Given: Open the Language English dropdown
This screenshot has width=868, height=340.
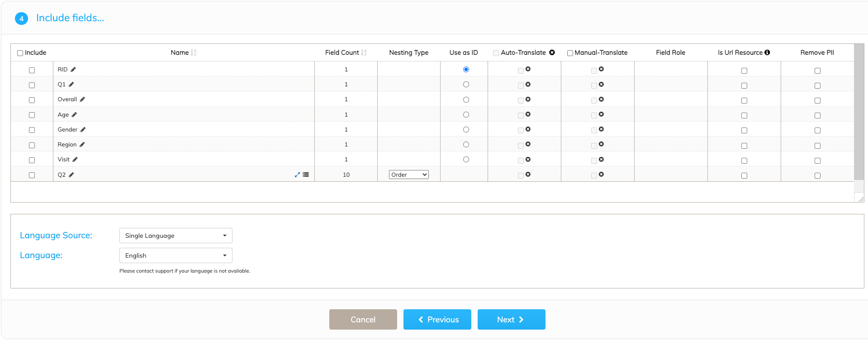Looking at the screenshot, I should pos(176,255).
